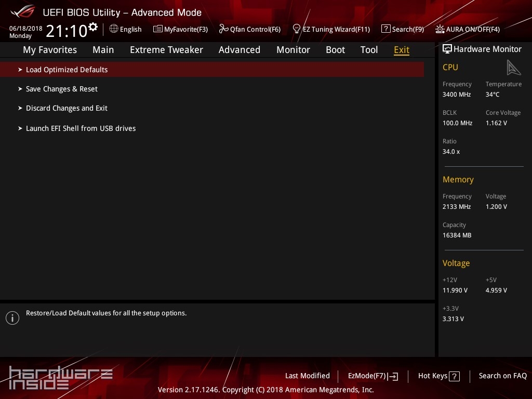Click the +12V reading 11.990 V
Screen dimensions: 532x399
pos(455,290)
